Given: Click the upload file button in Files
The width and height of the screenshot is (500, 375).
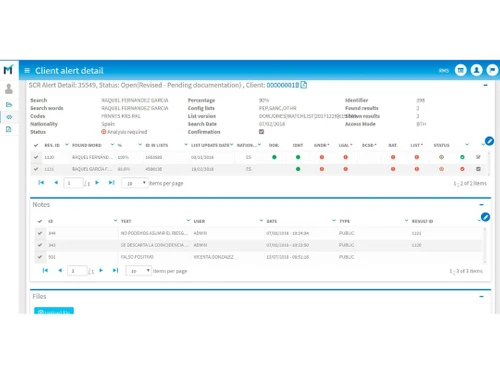Looking at the screenshot, I should pyautogui.click(x=54, y=311).
